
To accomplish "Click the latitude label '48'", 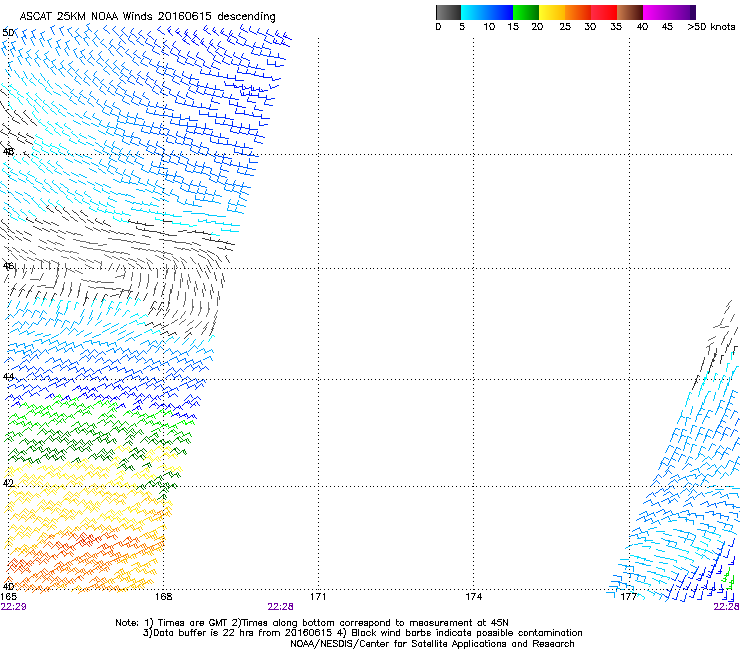I will tap(8, 152).
